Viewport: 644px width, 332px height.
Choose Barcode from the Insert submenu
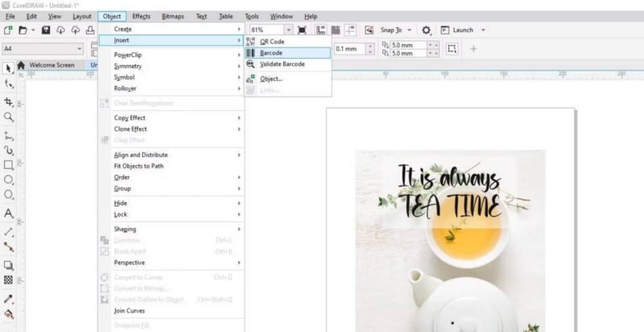click(x=271, y=52)
